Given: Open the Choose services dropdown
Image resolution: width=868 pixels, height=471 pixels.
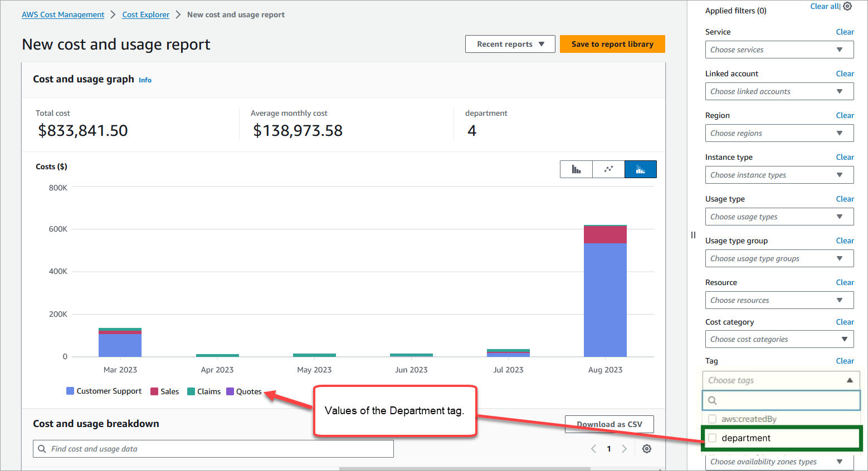Looking at the screenshot, I should point(779,49).
